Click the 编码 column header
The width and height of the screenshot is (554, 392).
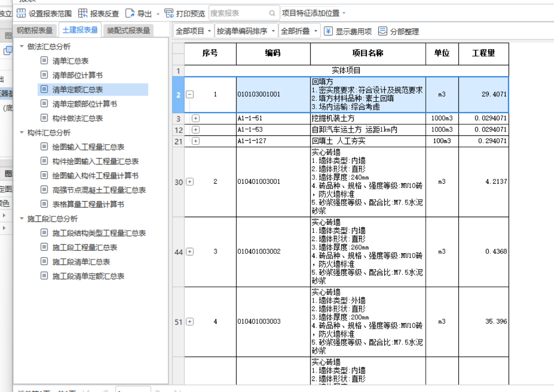coord(273,53)
